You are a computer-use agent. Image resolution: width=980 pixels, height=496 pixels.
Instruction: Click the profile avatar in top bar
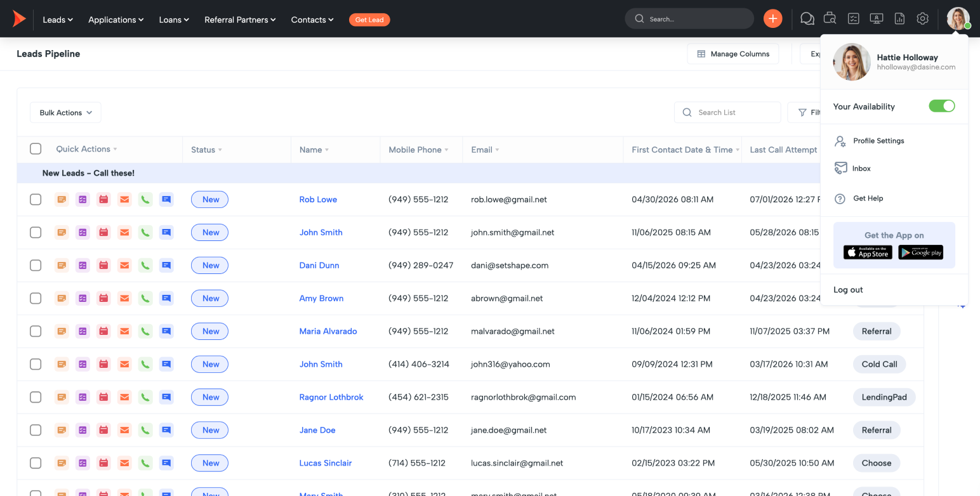(958, 18)
